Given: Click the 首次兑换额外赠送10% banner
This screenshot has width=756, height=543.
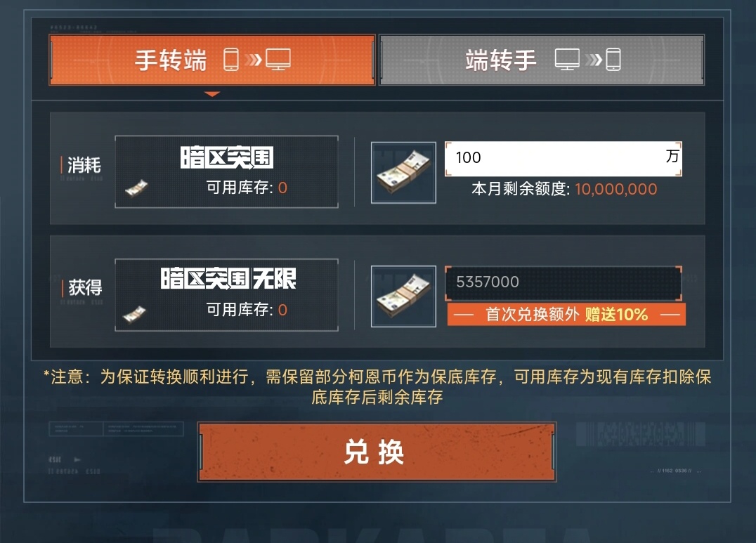Looking at the screenshot, I should coord(566,315).
